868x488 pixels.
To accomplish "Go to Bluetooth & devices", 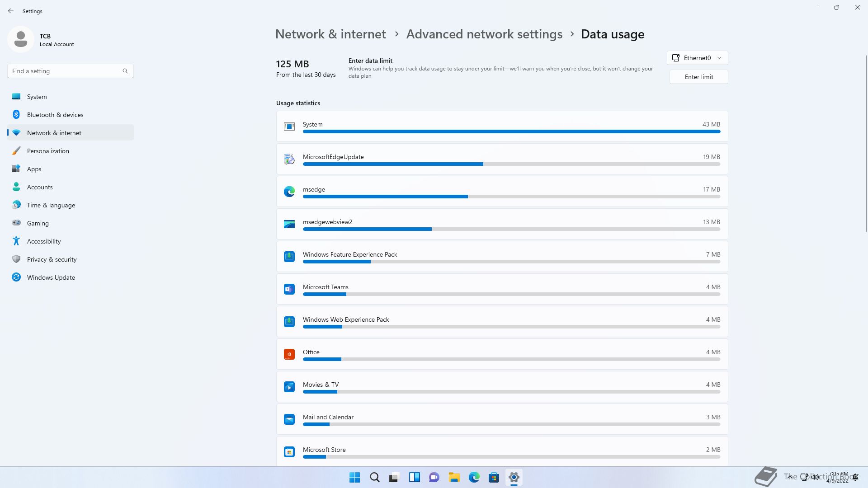I will 71,115.
